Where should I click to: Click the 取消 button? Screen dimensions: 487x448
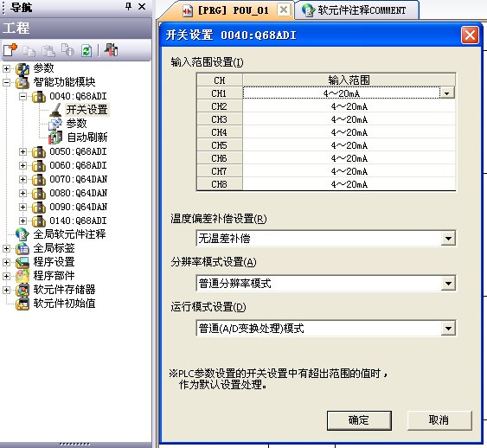[x=439, y=420]
